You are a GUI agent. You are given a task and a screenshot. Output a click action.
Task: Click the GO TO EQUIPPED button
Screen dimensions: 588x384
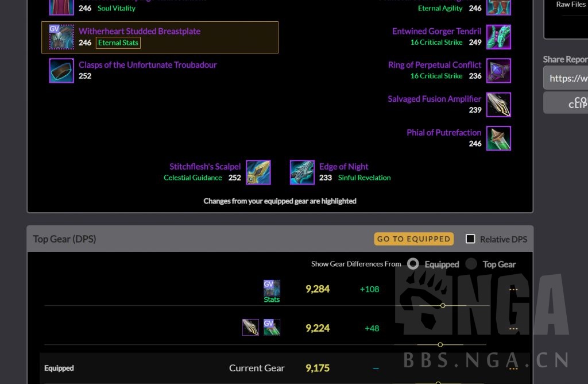(413, 239)
